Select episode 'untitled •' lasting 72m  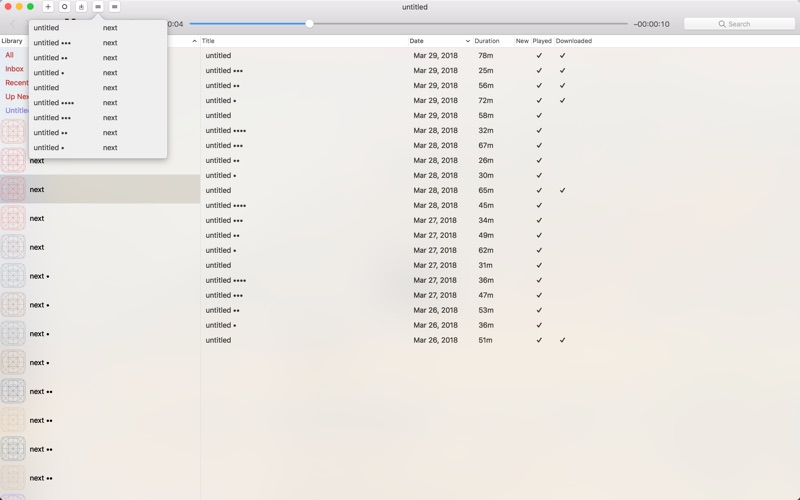tap(221, 101)
